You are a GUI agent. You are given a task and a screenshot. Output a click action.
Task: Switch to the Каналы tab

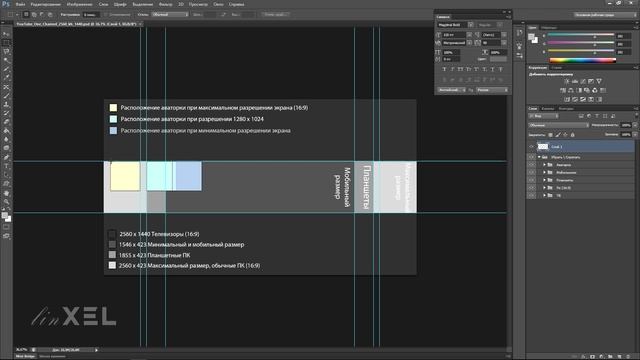tap(547, 109)
